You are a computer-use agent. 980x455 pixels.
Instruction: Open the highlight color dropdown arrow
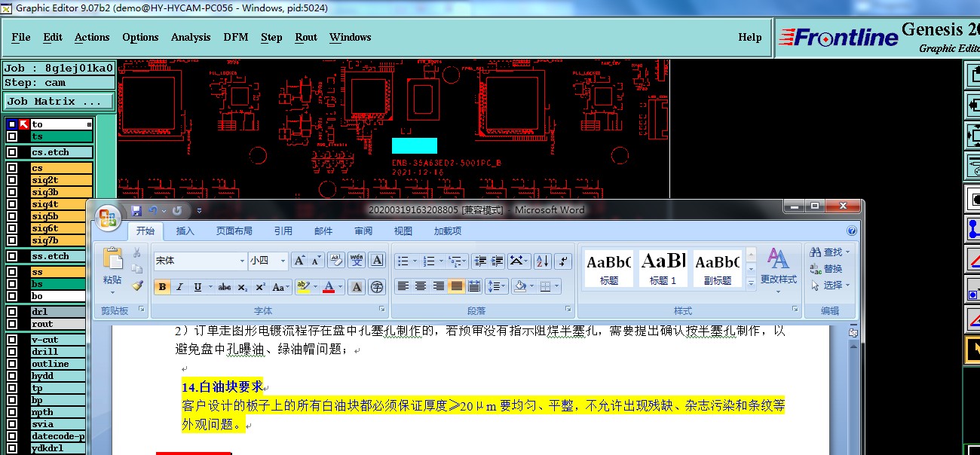tap(314, 287)
